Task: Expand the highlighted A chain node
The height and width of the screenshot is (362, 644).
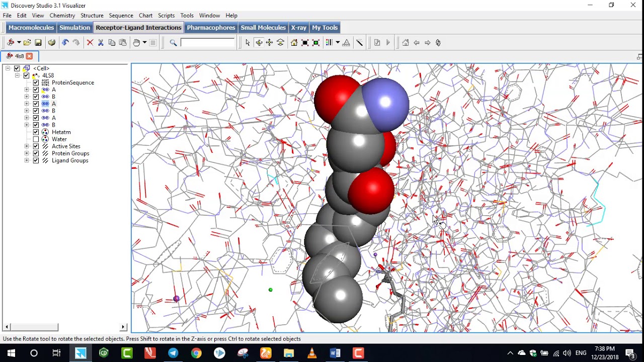Action: click(27, 104)
